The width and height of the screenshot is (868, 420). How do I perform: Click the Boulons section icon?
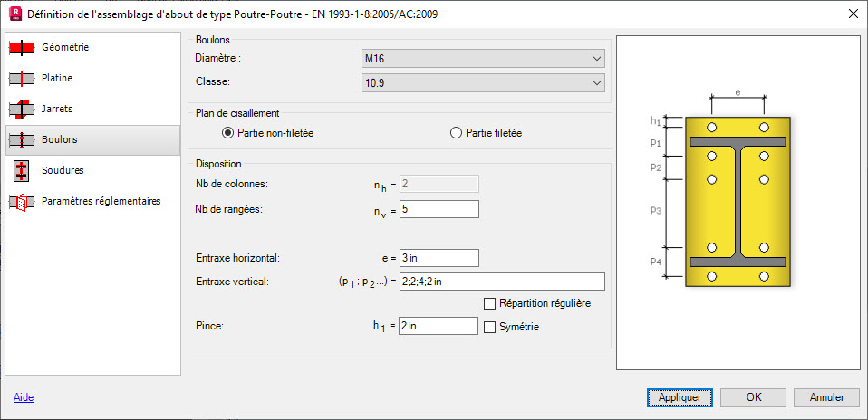click(x=22, y=140)
